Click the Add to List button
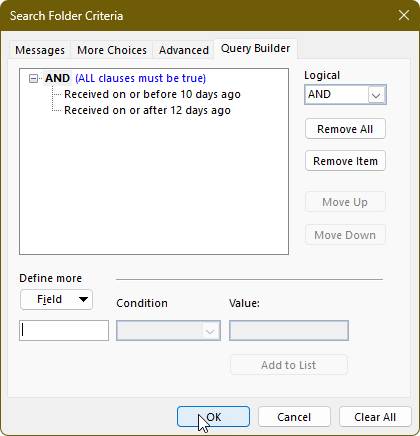The height and width of the screenshot is (436, 420). coord(289,365)
